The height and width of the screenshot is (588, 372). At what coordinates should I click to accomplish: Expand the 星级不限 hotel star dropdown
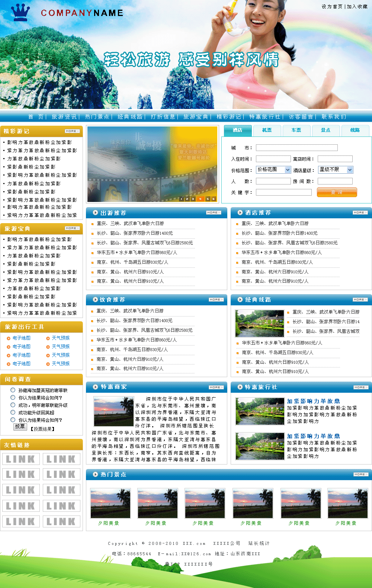[x=335, y=170]
